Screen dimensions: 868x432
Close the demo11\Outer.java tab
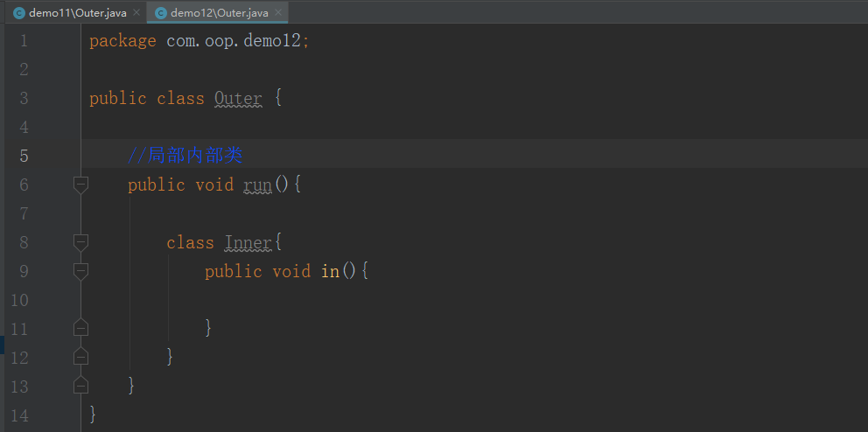[136, 13]
